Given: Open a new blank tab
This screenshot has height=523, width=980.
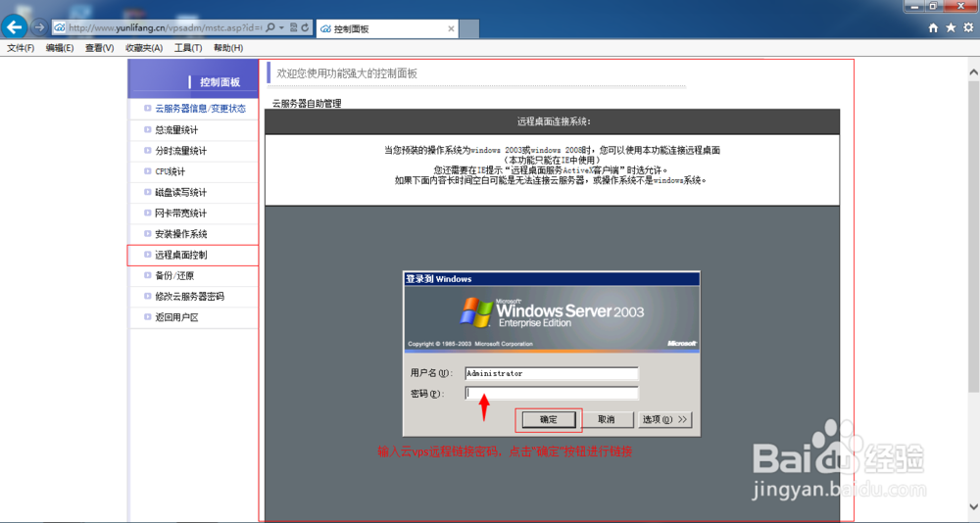Looking at the screenshot, I should coord(469,28).
